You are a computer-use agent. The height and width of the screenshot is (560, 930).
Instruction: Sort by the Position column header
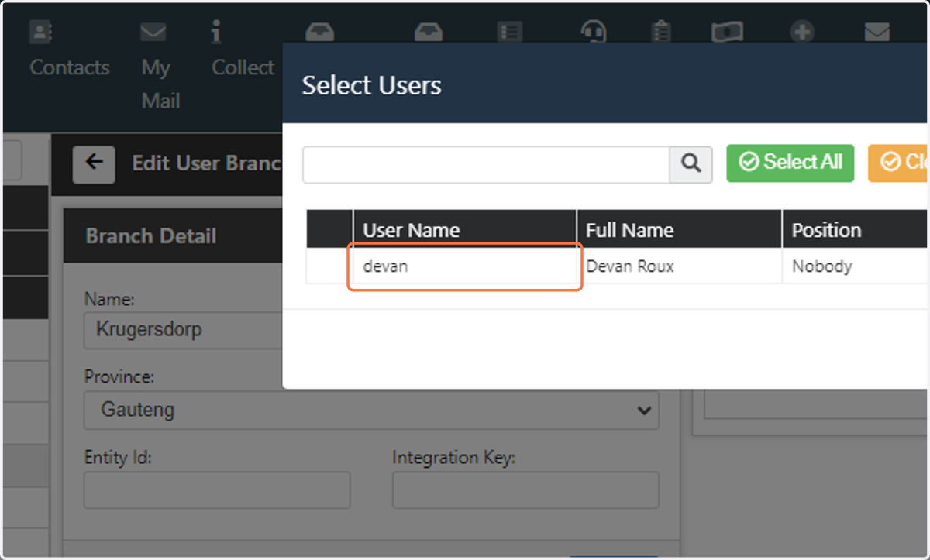[x=856, y=229]
